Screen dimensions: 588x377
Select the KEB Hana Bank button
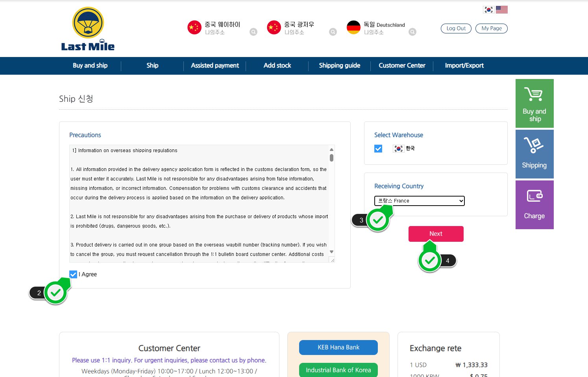point(338,348)
